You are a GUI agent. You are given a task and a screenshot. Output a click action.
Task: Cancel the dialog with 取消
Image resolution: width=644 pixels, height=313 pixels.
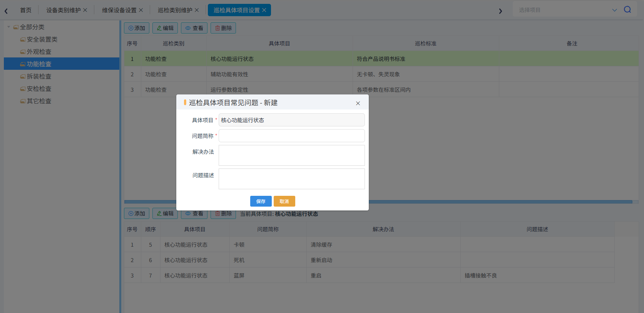pos(284,201)
